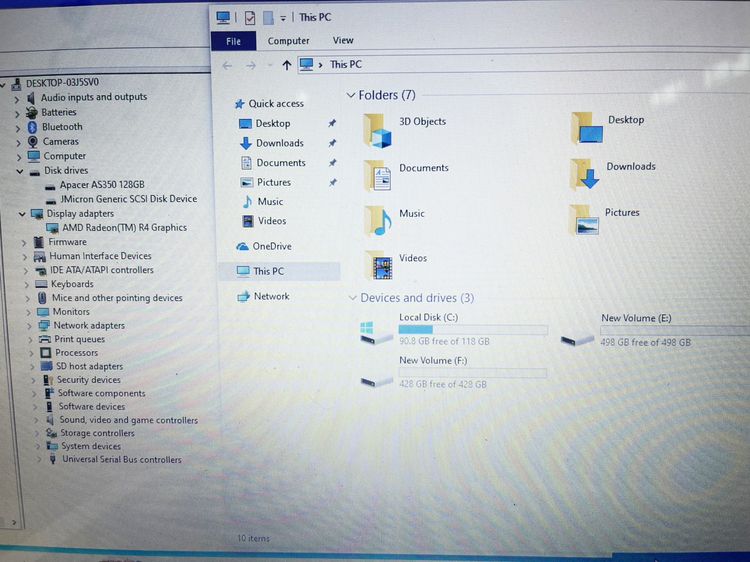Switch to the View ribbon tab
This screenshot has width=750, height=562.
coord(343,41)
